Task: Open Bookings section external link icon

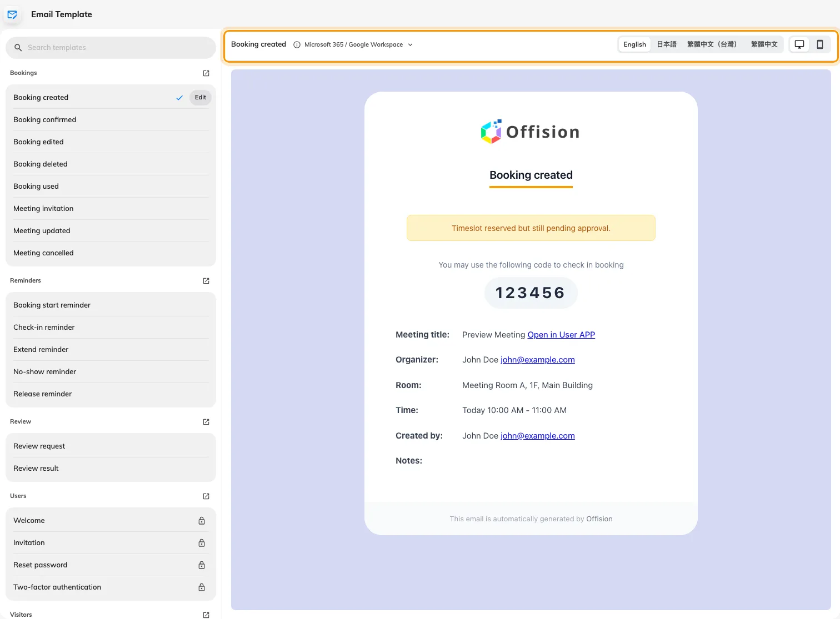Action: (206, 73)
